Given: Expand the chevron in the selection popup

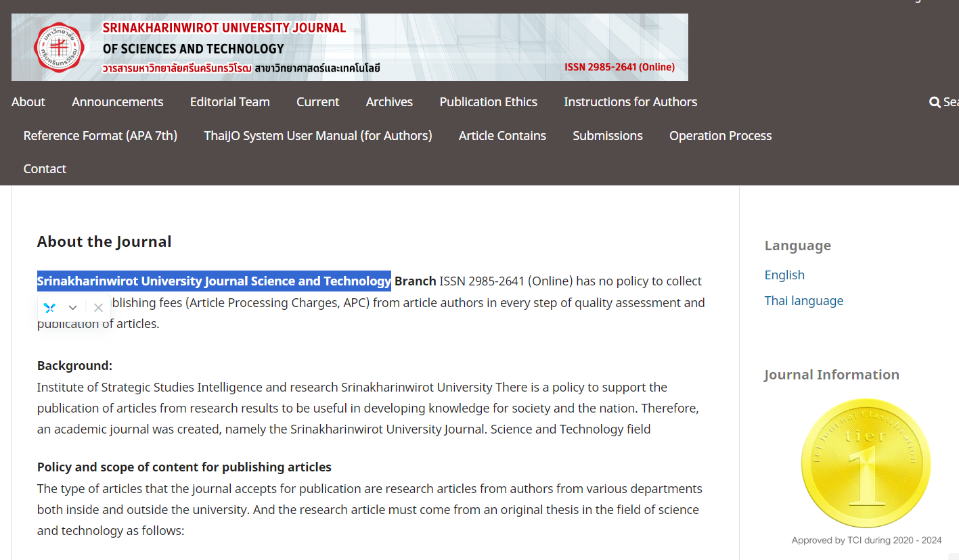Looking at the screenshot, I should tap(73, 308).
